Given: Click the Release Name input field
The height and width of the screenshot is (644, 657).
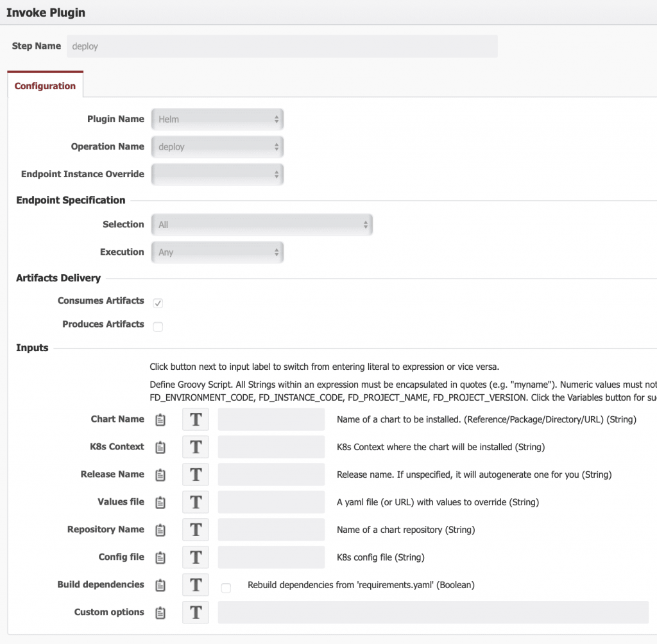Looking at the screenshot, I should point(271,475).
